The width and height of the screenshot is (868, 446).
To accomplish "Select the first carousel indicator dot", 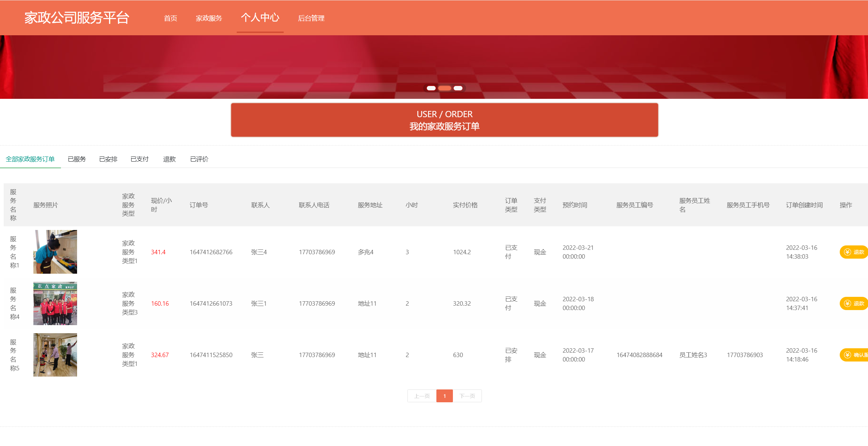I will (432, 88).
